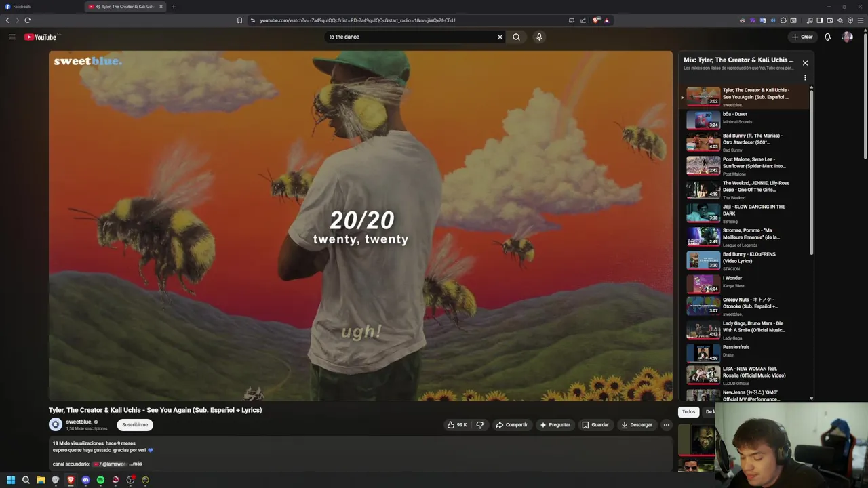The width and height of the screenshot is (868, 488).
Task: Open YouTube notifications bell
Action: (827, 37)
